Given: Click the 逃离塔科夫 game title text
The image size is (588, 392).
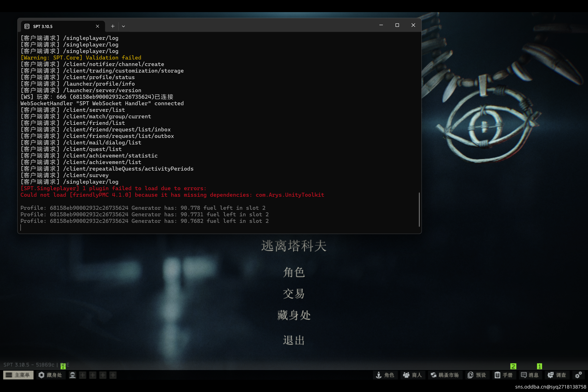Looking at the screenshot, I should 294,246.
